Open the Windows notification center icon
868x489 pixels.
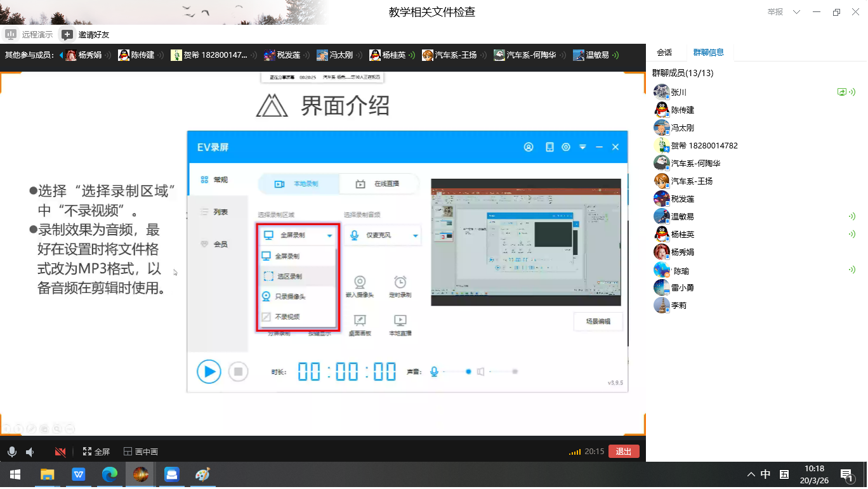point(846,474)
